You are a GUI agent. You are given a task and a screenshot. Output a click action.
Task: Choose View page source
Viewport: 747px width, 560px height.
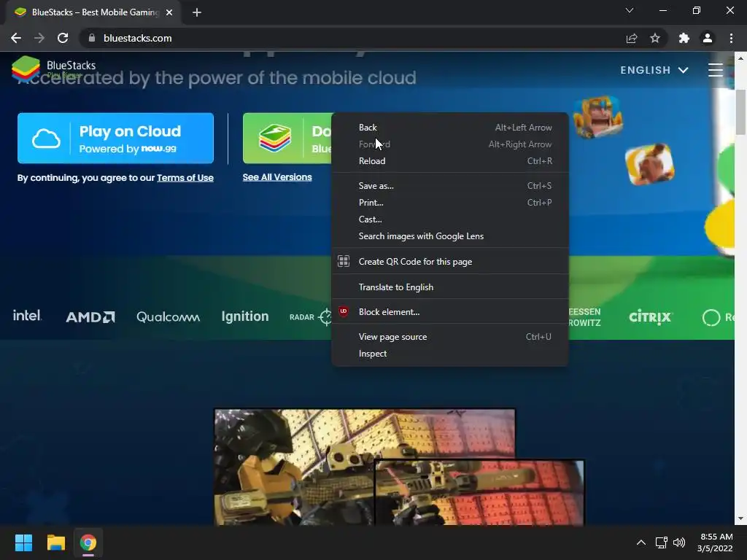coord(449,337)
